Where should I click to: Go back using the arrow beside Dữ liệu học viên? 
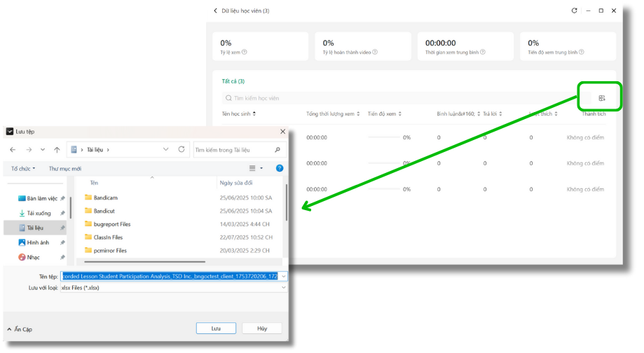coord(215,11)
